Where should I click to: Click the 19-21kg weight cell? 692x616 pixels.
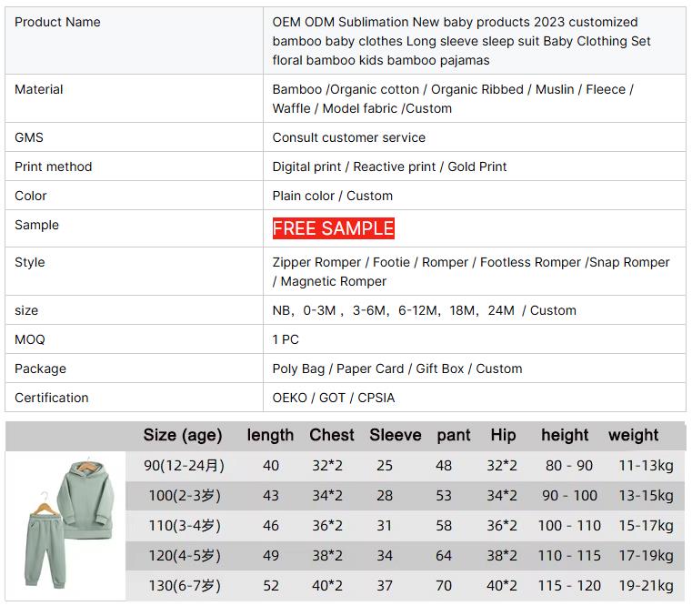coord(646,585)
